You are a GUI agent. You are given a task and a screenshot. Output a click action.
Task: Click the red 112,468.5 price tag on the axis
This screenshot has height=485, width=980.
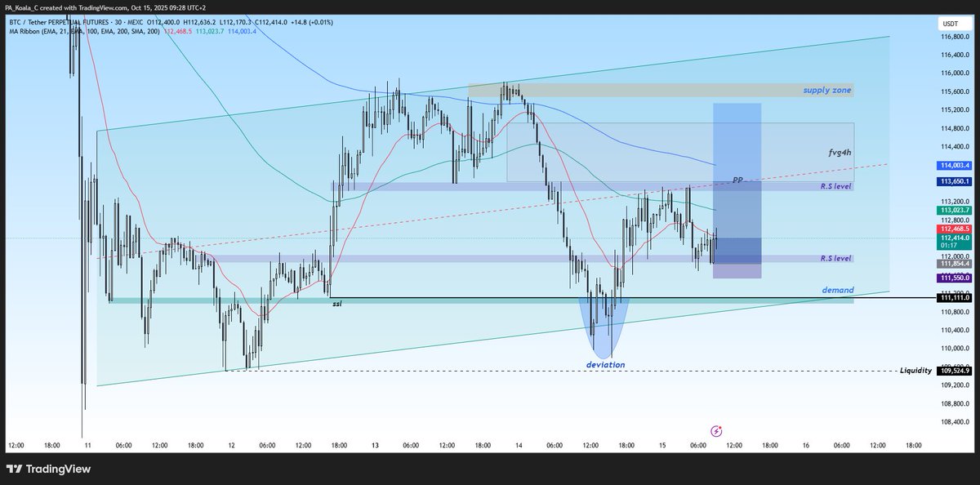coord(954,229)
